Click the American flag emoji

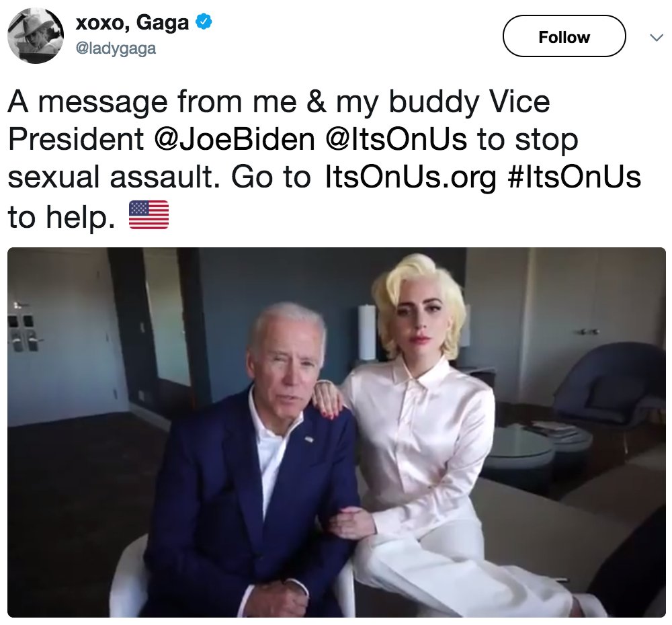tap(149, 215)
